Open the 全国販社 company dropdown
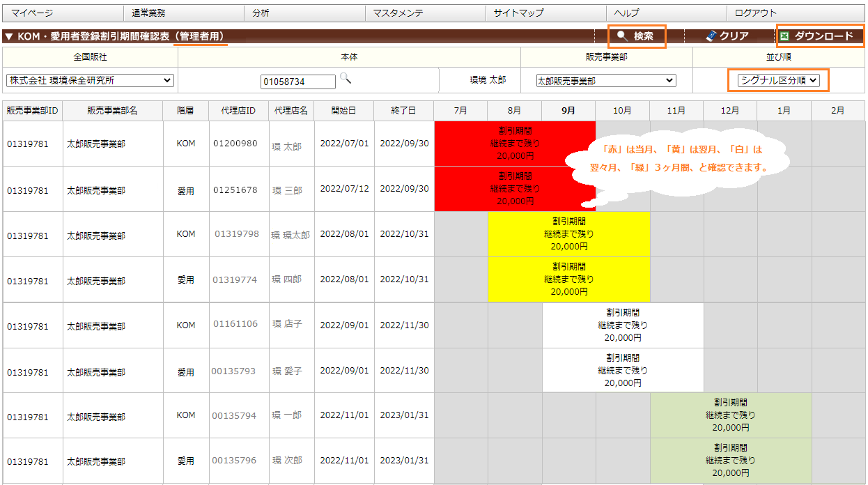868x485 pixels. [x=90, y=81]
